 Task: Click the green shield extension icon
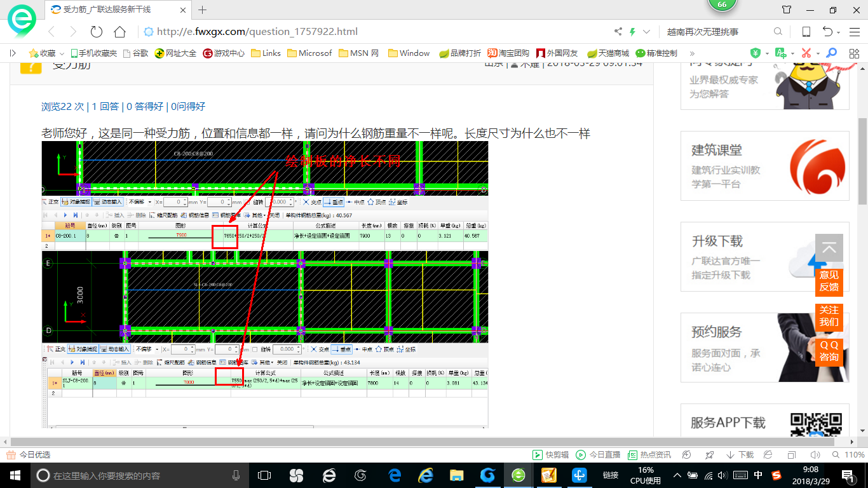pos(756,53)
